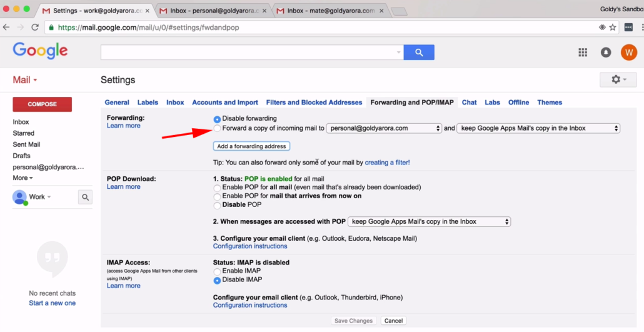Click the Save Changes button
The height and width of the screenshot is (332, 644).
pyautogui.click(x=354, y=321)
